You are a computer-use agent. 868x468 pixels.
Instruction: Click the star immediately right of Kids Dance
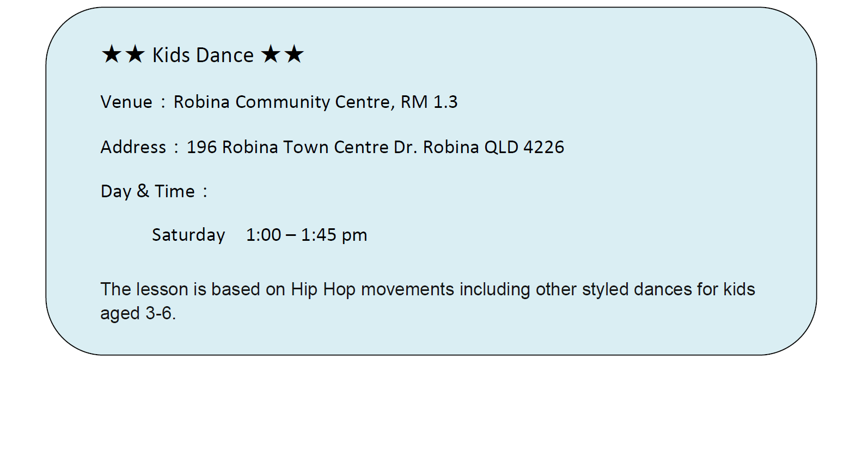click(271, 54)
